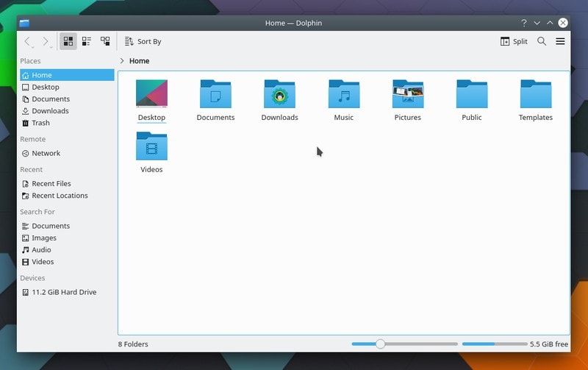This screenshot has height=370, width=588.
Task: Click the free disk space bar
Action: (x=495, y=344)
